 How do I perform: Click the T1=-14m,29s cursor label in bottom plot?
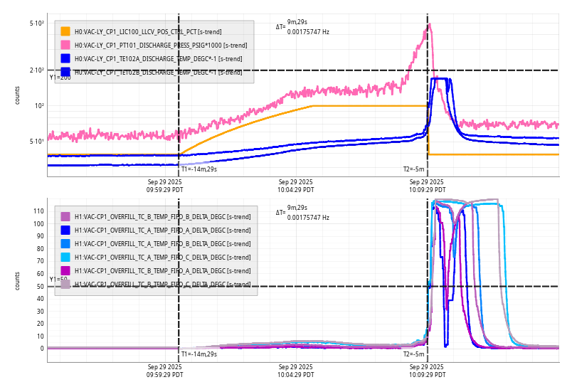(x=198, y=354)
